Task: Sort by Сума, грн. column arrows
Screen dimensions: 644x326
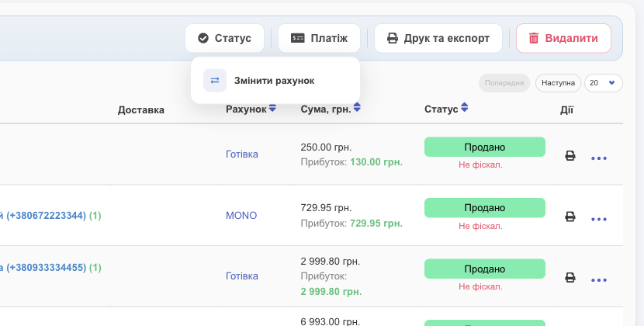Action: click(357, 107)
